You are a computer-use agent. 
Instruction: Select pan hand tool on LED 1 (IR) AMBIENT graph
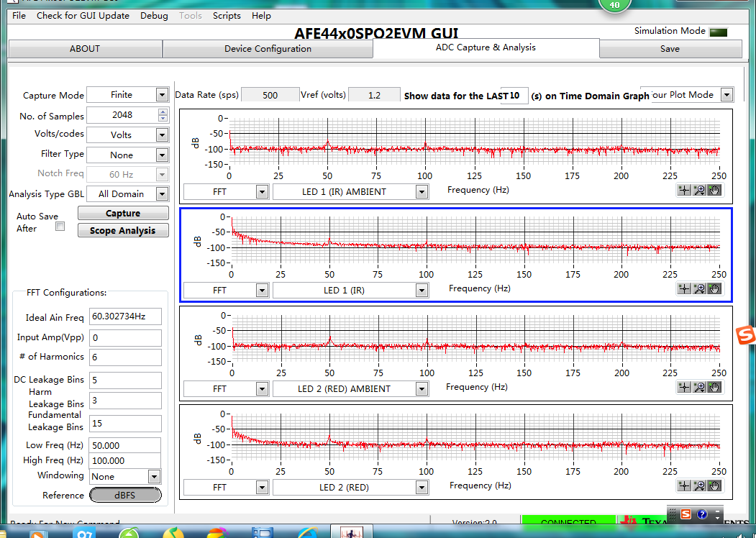[714, 190]
